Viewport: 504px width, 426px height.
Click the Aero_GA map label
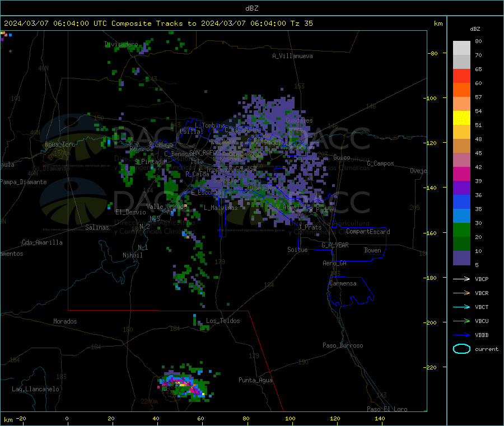[x=335, y=263]
